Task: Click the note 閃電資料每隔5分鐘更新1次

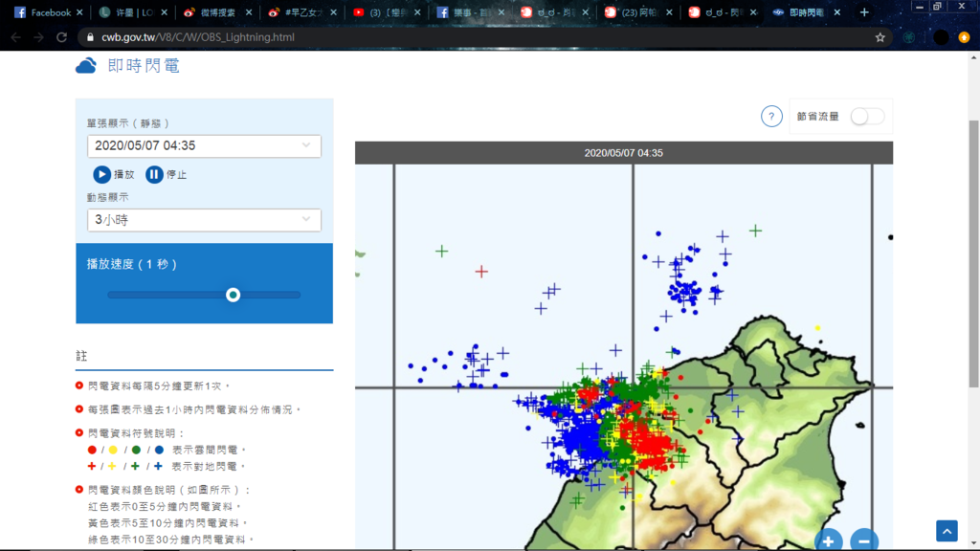Action: [x=160, y=386]
